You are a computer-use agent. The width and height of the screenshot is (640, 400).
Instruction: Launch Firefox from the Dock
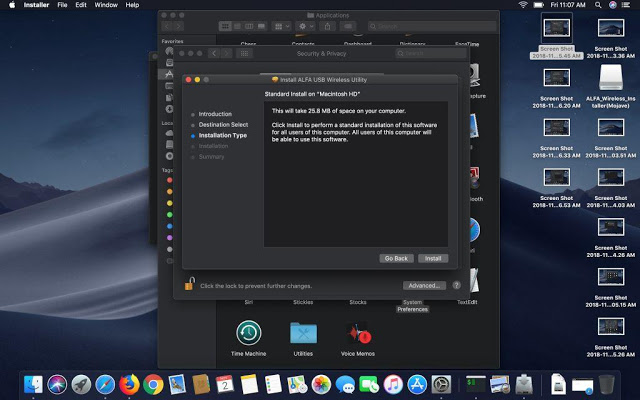click(x=129, y=383)
